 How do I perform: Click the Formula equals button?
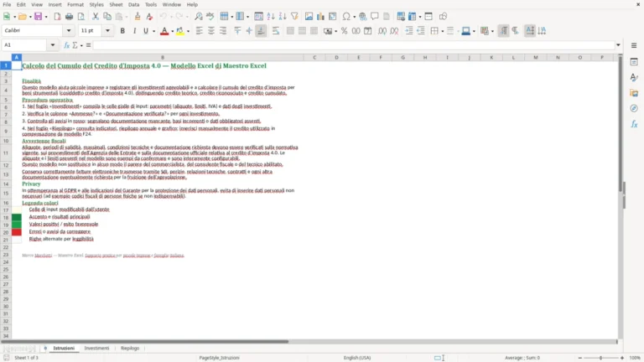tap(88, 45)
